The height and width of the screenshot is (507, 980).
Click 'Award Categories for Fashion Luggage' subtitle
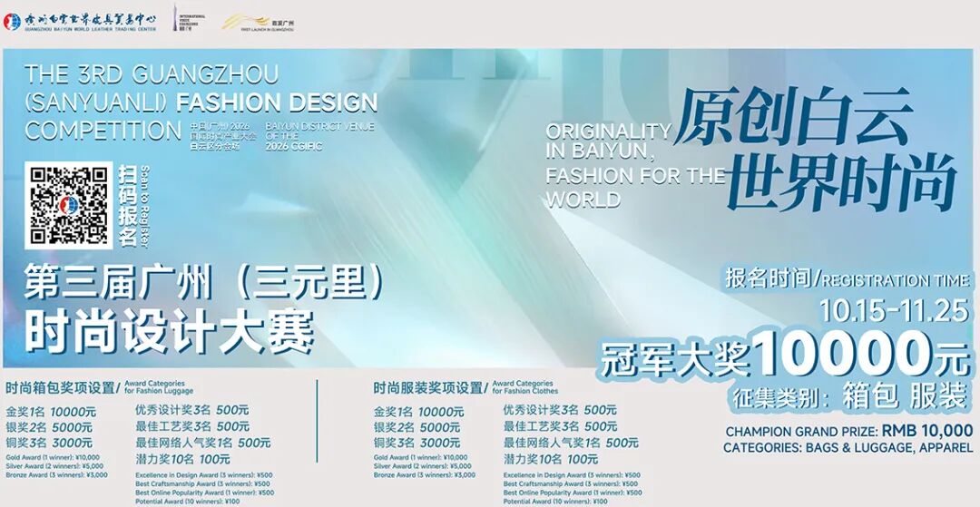tap(159, 388)
